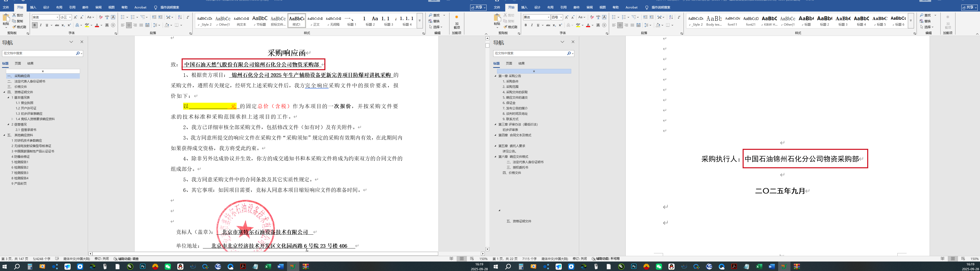The width and height of the screenshot is (980, 271).
Task: Click Format Painter (格式刷) in right Word window
Action: (510, 27)
